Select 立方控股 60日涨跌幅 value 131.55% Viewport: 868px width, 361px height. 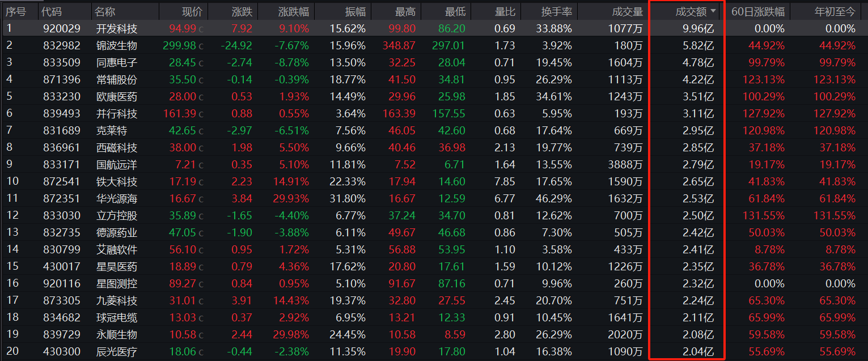point(763,215)
